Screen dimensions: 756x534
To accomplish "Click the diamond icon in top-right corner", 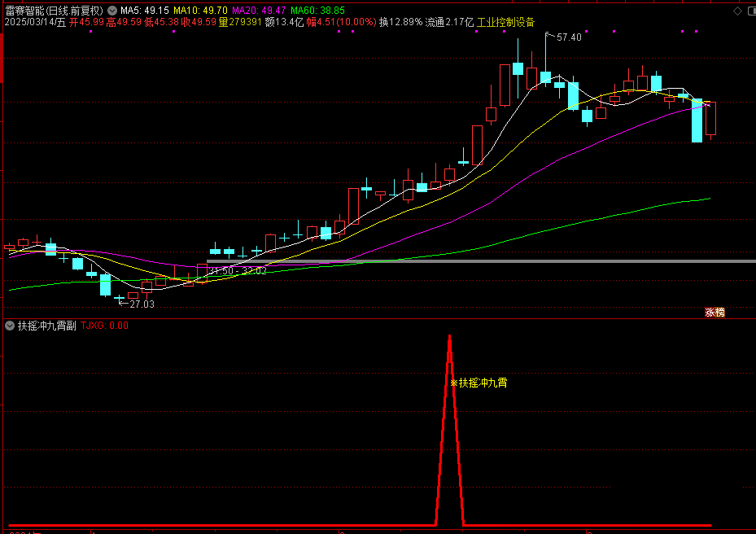I will coord(749,10).
